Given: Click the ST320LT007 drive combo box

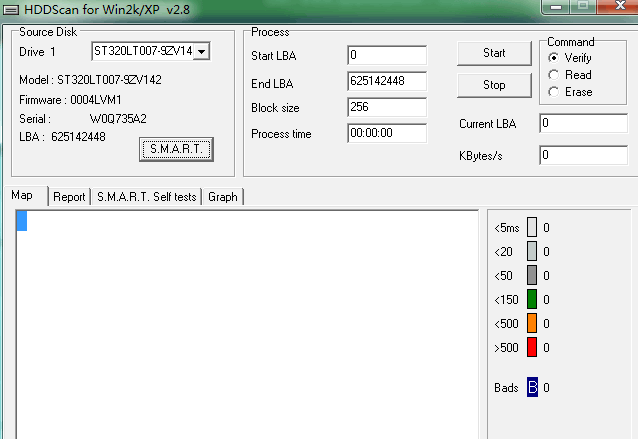Looking at the screenshot, I should (151, 51).
